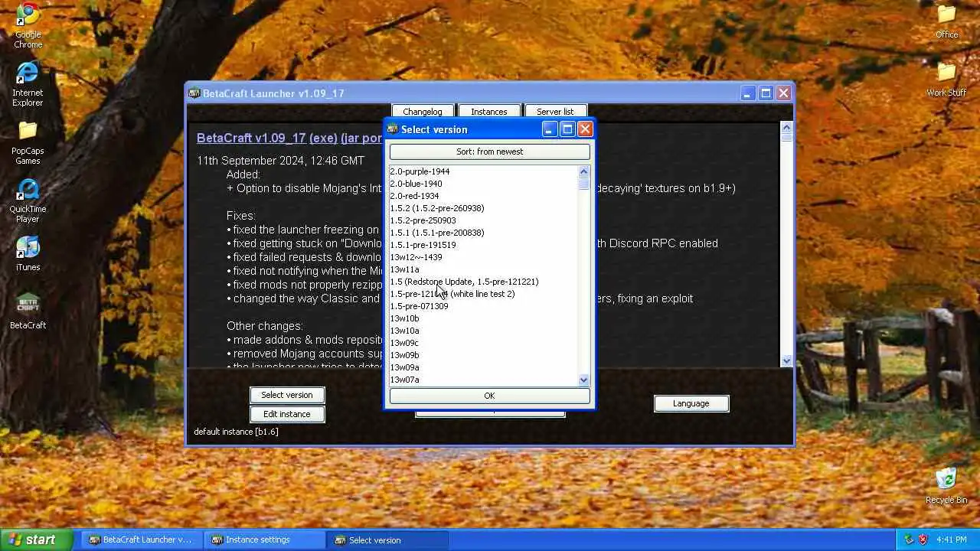This screenshot has width=980, height=551.
Task: Click the Sort: from newest button
Action: (x=490, y=152)
